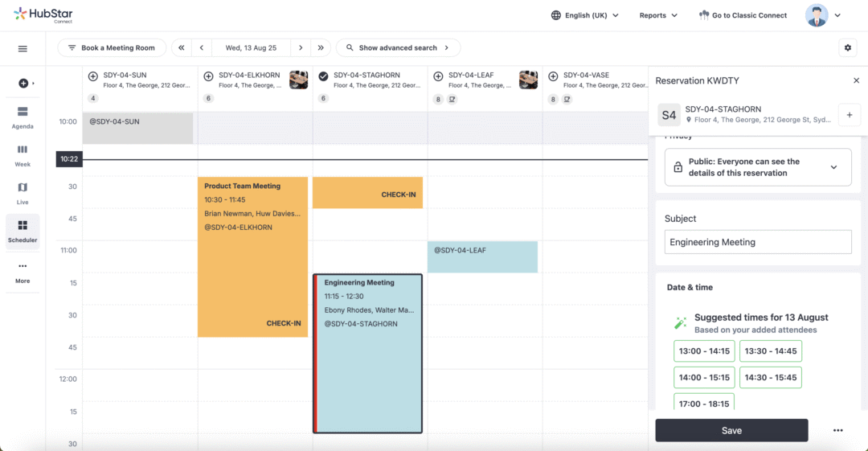Click the catering icon under SDY-04-LEAF
This screenshot has width=868, height=451.
(x=452, y=99)
